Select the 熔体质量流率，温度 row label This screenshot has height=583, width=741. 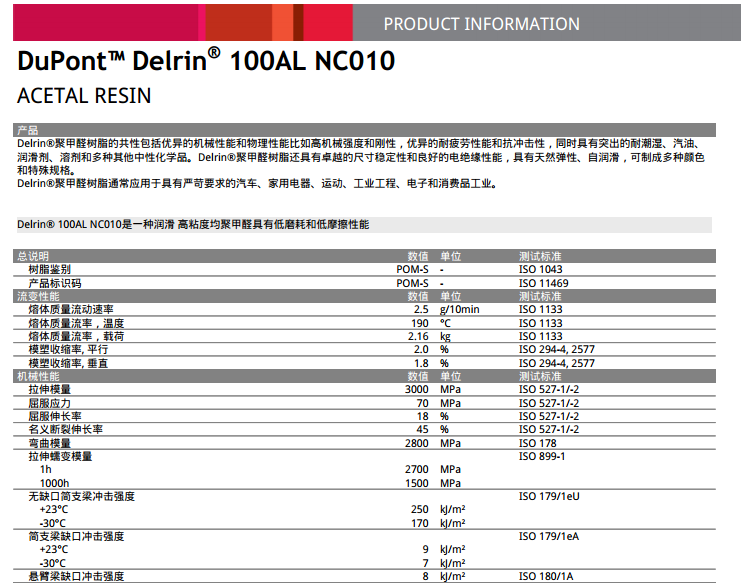[x=76, y=323]
